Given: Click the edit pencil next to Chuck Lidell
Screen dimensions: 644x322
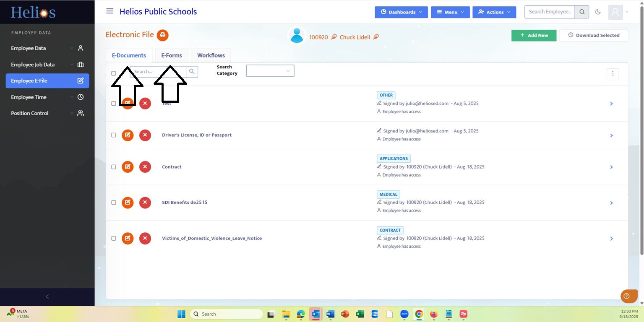Looking at the screenshot, I should [376, 37].
